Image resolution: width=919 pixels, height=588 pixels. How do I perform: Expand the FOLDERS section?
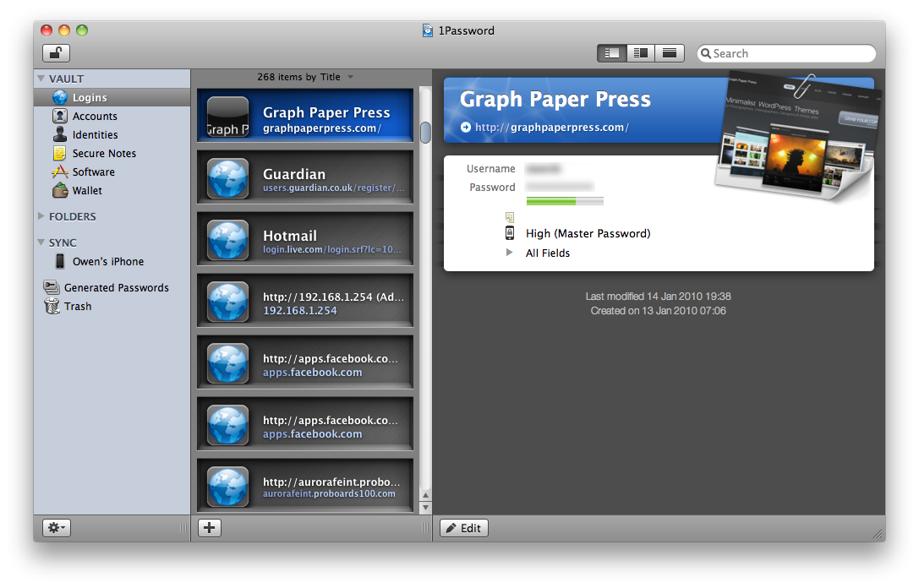41,216
